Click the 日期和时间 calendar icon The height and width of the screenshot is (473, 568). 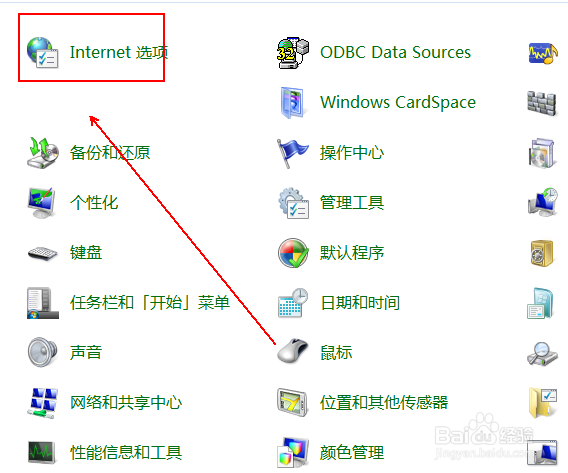293,303
